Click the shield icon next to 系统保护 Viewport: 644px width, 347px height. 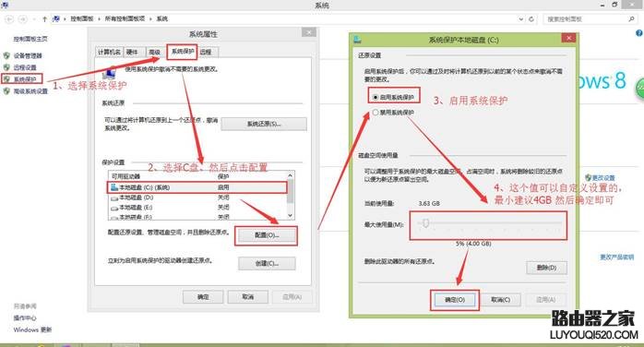tap(6, 78)
